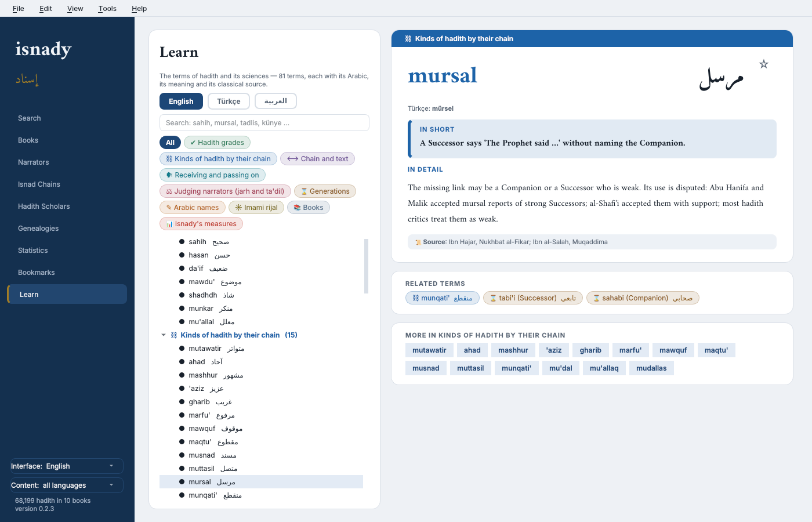Select 'aziz in the term tree
This screenshot has height=522, width=812.
[x=261, y=389]
